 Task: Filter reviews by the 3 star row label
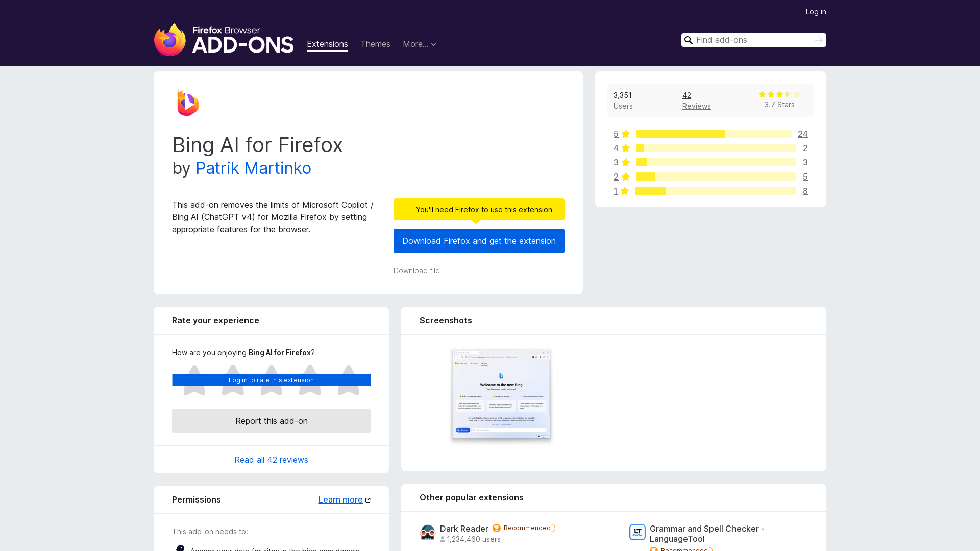click(622, 162)
